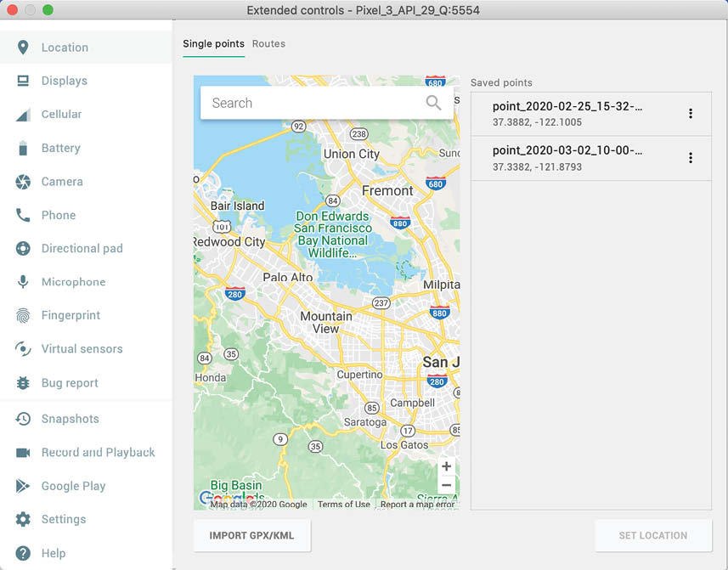Image resolution: width=728 pixels, height=570 pixels.
Task: Open the Terms of Use map link
Action: tap(343, 505)
